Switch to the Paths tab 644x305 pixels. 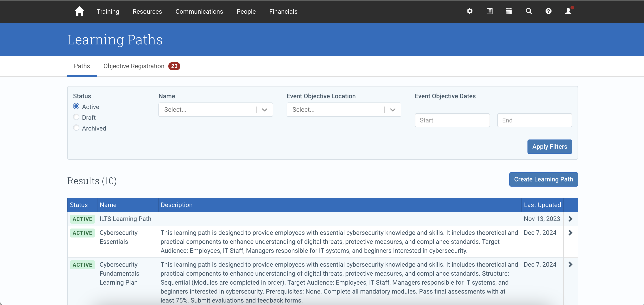(x=82, y=66)
